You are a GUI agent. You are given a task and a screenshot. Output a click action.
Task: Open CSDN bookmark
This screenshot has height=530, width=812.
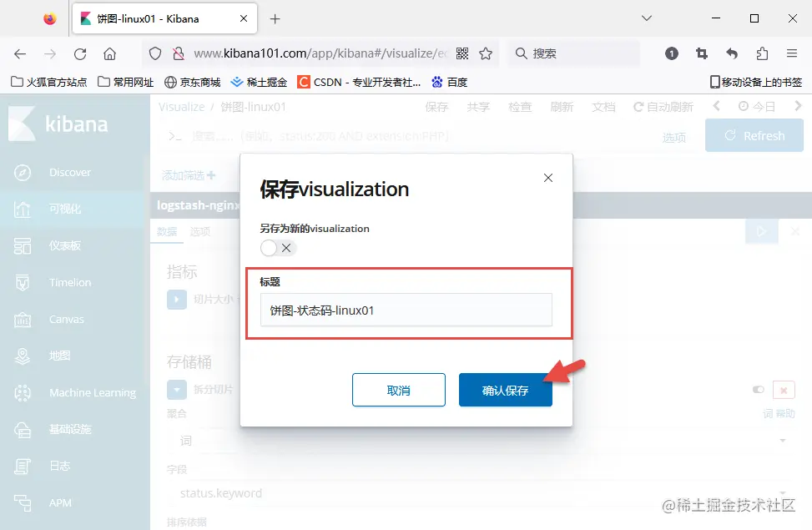click(x=358, y=82)
